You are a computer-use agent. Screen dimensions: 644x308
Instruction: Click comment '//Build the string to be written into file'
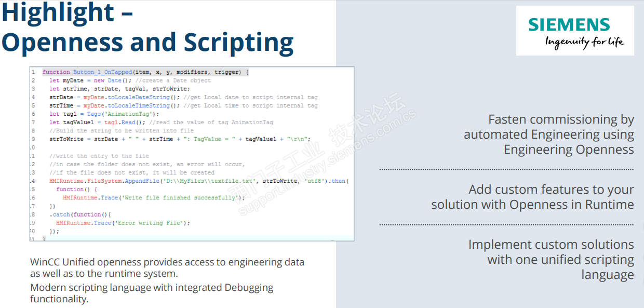point(121,130)
